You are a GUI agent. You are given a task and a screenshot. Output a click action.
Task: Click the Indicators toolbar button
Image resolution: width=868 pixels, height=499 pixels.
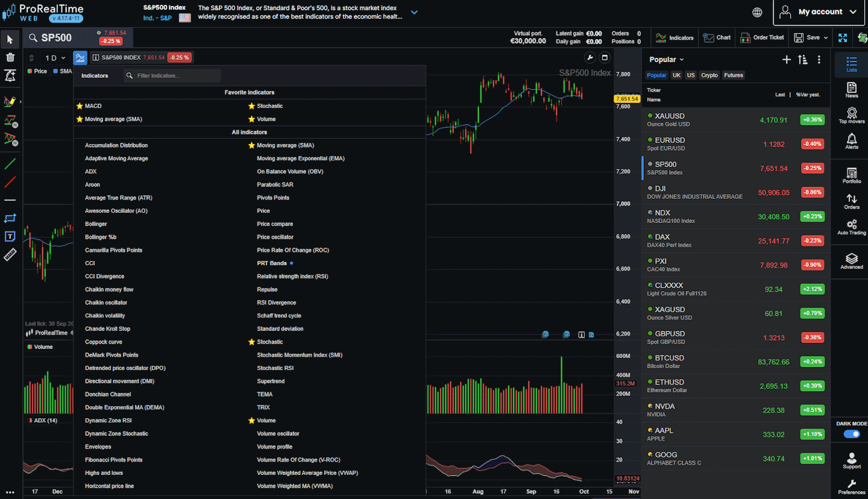click(675, 37)
